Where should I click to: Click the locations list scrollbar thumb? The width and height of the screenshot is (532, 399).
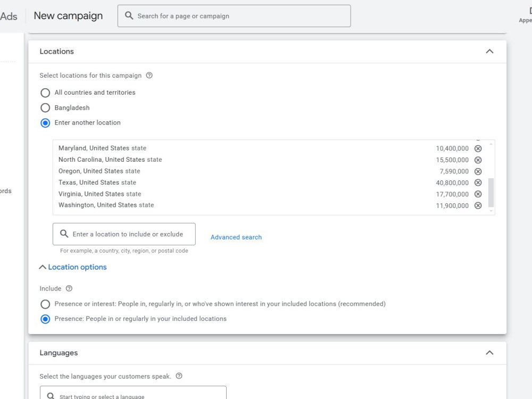pos(491,193)
